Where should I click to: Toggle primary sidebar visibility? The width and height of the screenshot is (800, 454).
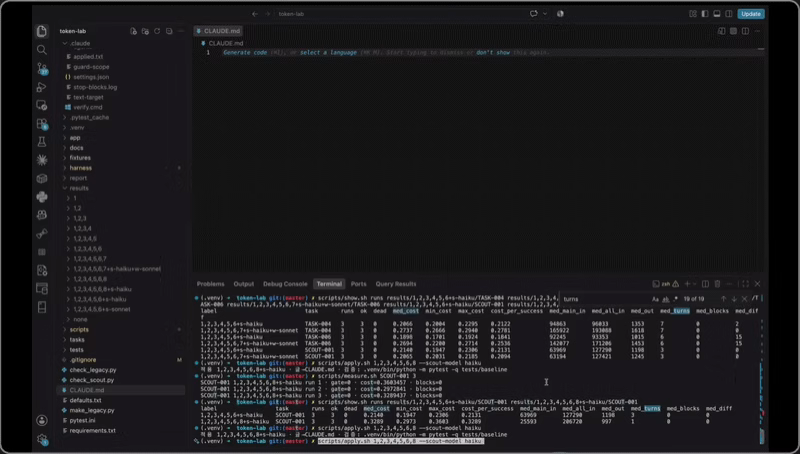point(705,14)
